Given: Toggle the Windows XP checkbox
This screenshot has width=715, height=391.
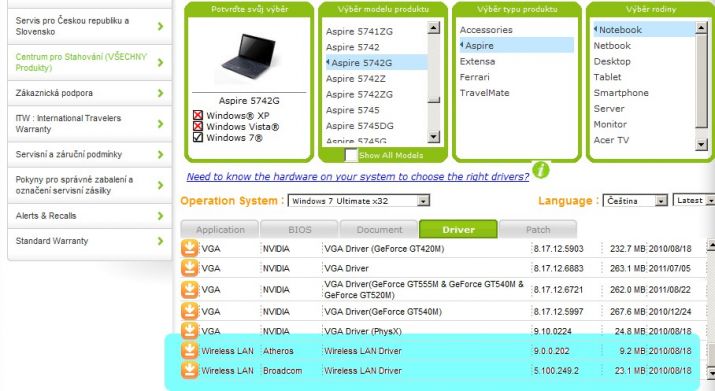Looking at the screenshot, I should (x=198, y=115).
